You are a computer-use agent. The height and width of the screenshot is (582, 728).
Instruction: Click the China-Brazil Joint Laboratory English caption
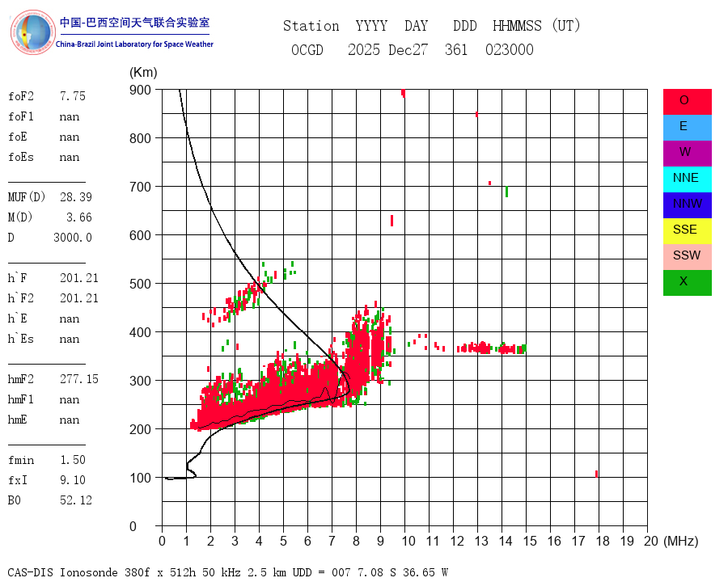pos(134,44)
